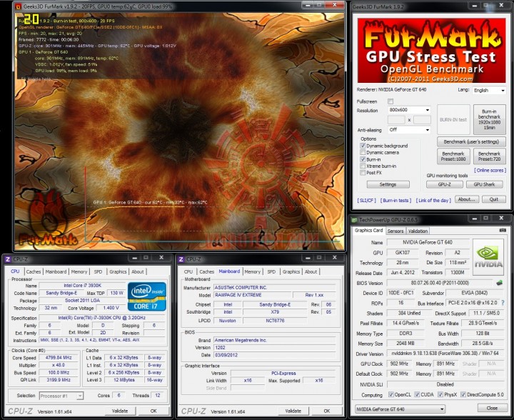Click Burn-in benchmark 1920x1080 15min button

[489, 119]
